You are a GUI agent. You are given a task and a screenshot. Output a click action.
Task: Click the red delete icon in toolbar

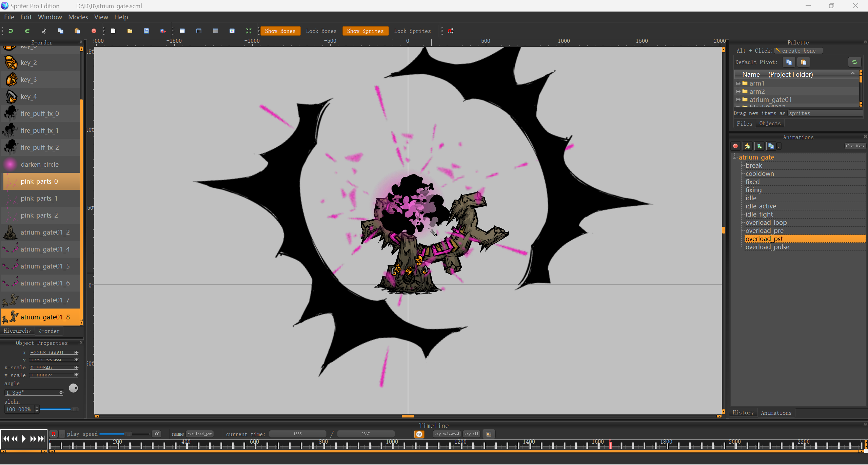(94, 31)
